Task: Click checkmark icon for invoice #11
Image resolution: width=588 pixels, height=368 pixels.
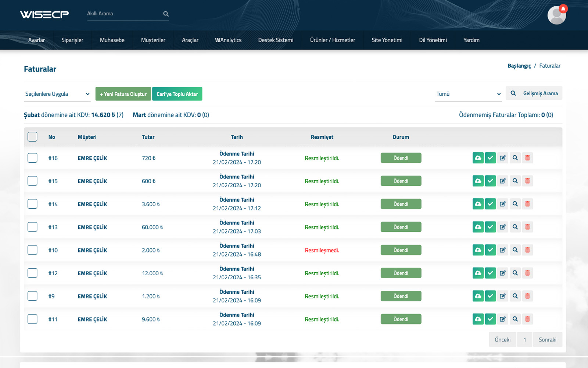Action: [x=490, y=319]
